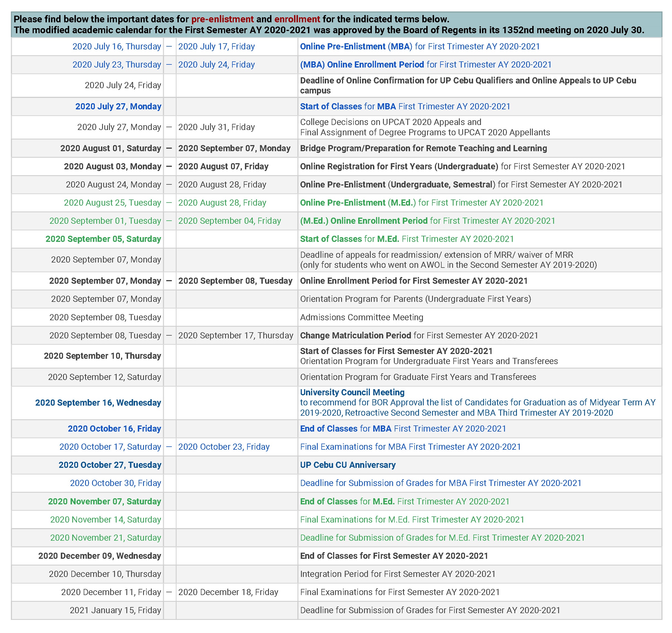Click 'Online Pre-Enlistment (M.Ed.)' green entry
The image size is (672, 633).
pyautogui.click(x=421, y=203)
